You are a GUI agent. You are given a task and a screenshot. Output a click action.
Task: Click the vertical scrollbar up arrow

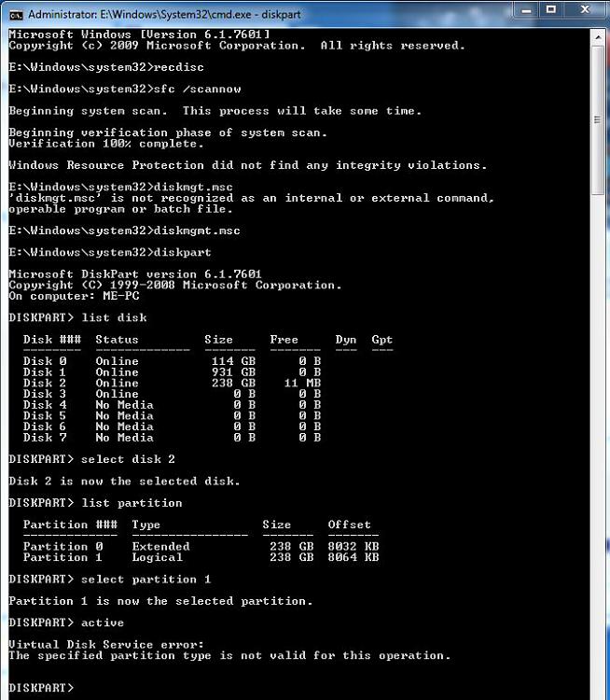[x=598, y=37]
